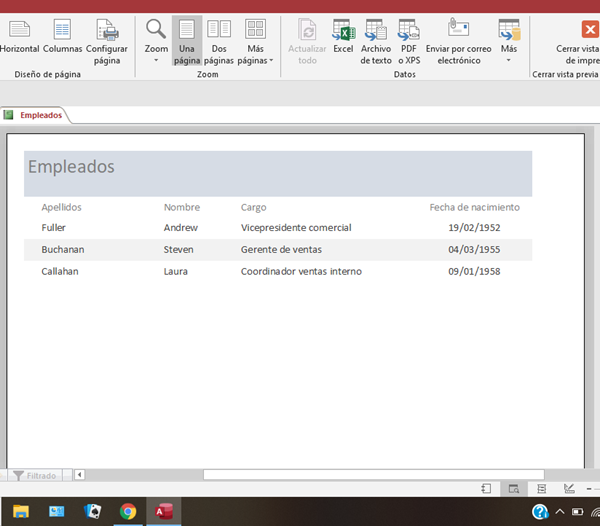Send report via Enviar por correo electrónico
This screenshot has height=526, width=600.
tap(458, 41)
